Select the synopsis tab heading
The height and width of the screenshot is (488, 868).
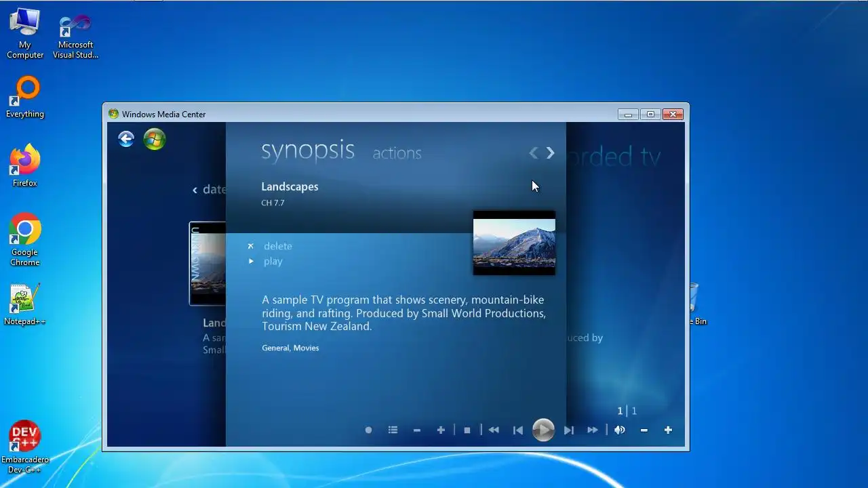[x=308, y=150]
